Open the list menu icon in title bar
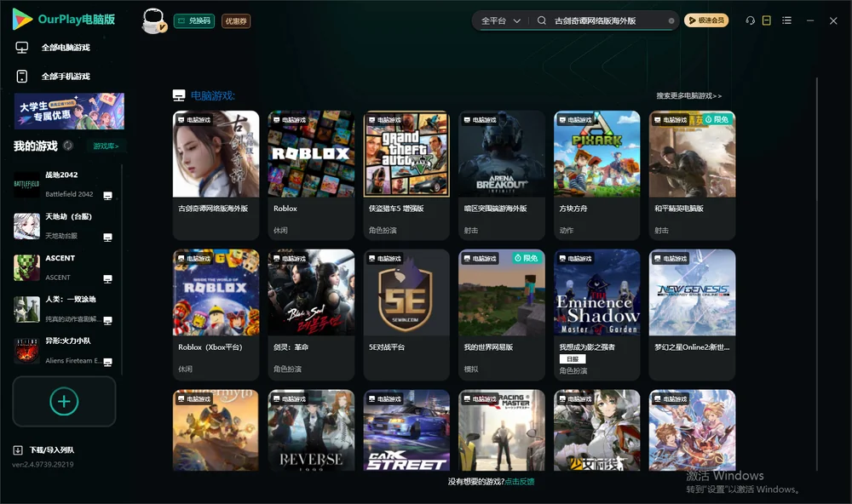852x504 pixels. pos(786,20)
